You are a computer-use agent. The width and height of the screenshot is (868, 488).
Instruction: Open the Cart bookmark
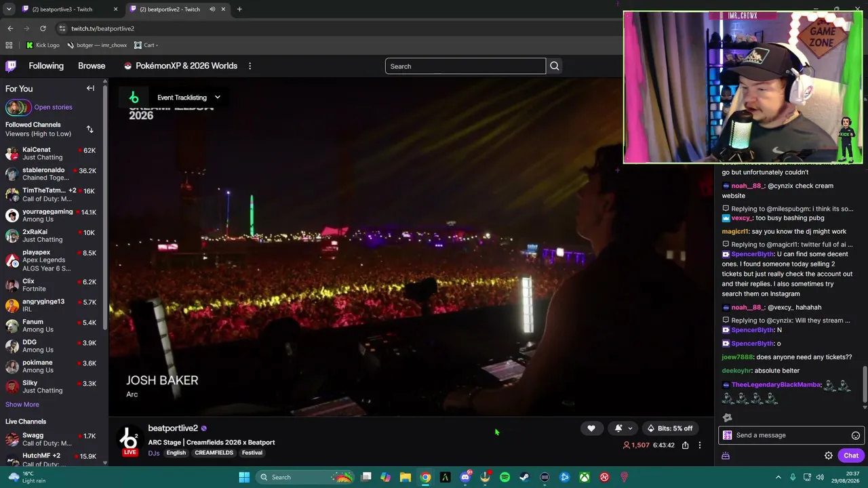pyautogui.click(x=144, y=45)
